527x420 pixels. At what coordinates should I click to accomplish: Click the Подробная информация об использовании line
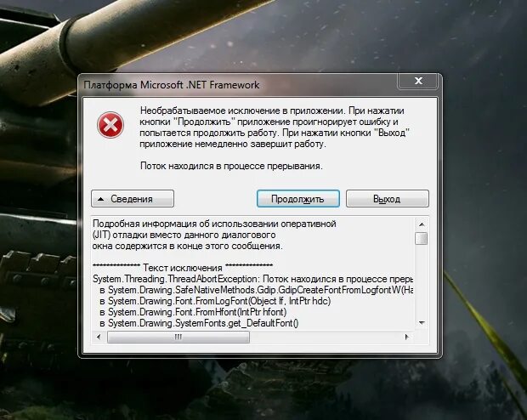coord(214,224)
